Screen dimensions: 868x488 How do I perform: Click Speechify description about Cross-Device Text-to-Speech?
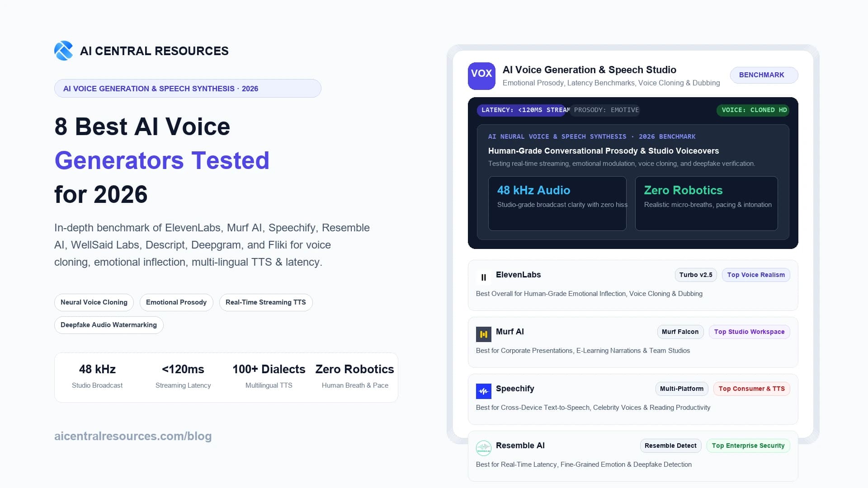(593, 408)
